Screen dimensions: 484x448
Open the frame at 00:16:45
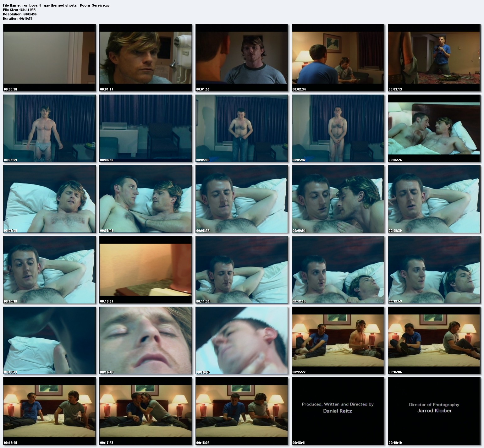click(49, 411)
